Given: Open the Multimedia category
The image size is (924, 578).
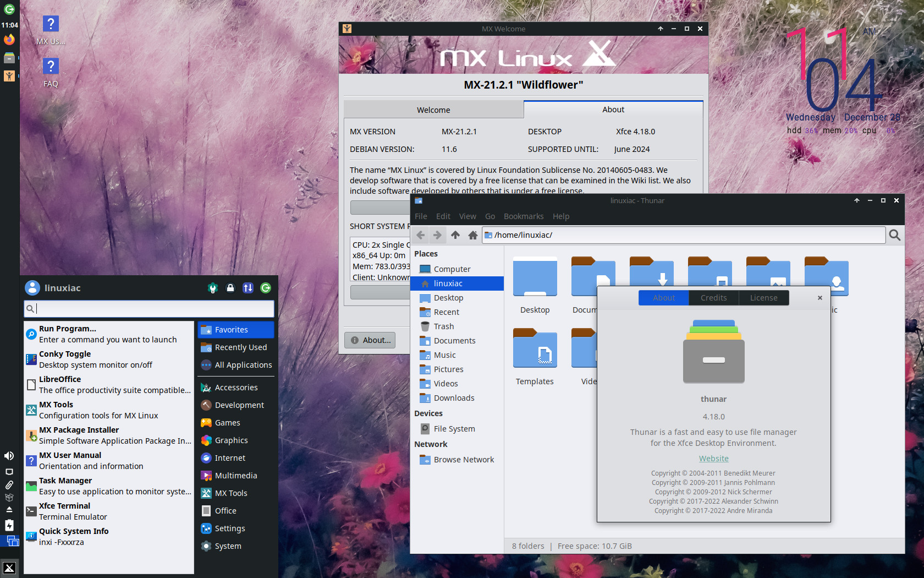Looking at the screenshot, I should click(236, 476).
